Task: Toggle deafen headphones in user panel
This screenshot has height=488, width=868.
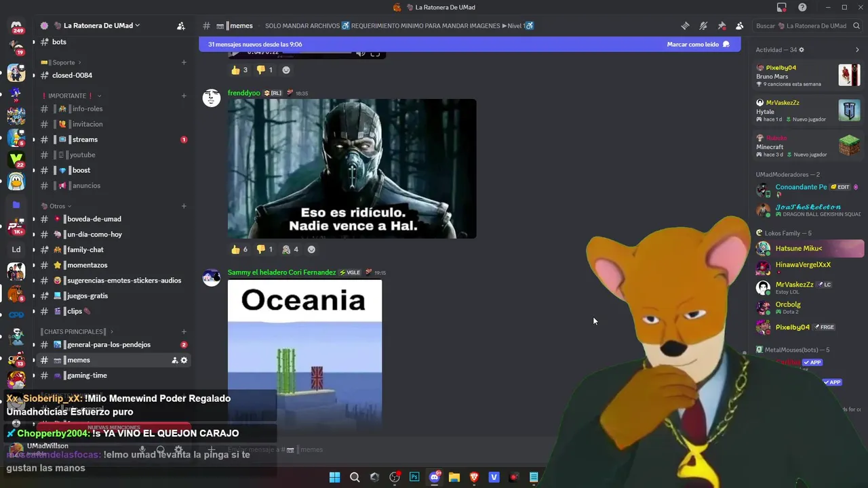Action: click(161, 449)
